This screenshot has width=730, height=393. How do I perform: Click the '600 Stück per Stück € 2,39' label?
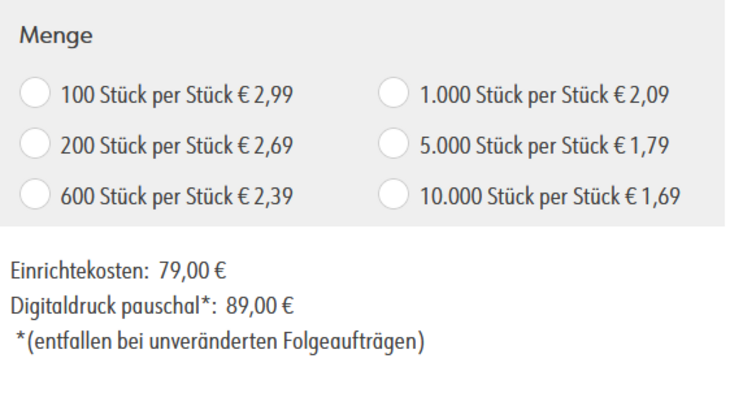click(177, 196)
